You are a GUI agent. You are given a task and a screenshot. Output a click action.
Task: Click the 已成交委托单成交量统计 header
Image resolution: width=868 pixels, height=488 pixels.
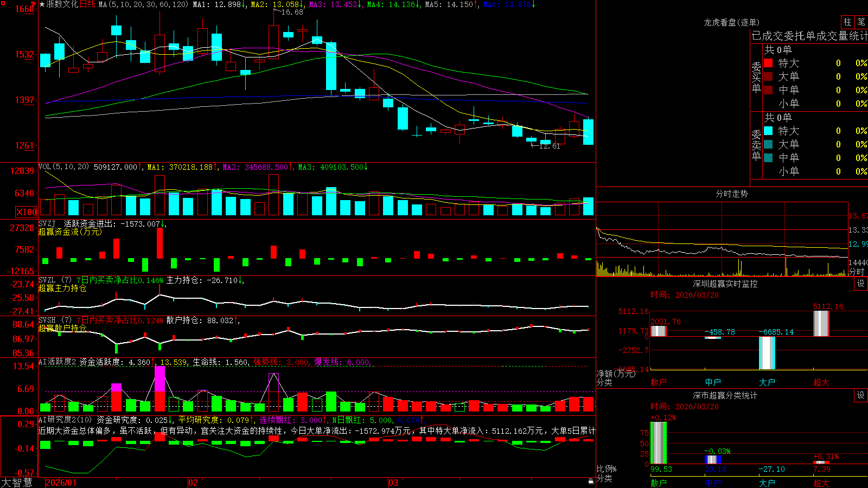(x=809, y=36)
